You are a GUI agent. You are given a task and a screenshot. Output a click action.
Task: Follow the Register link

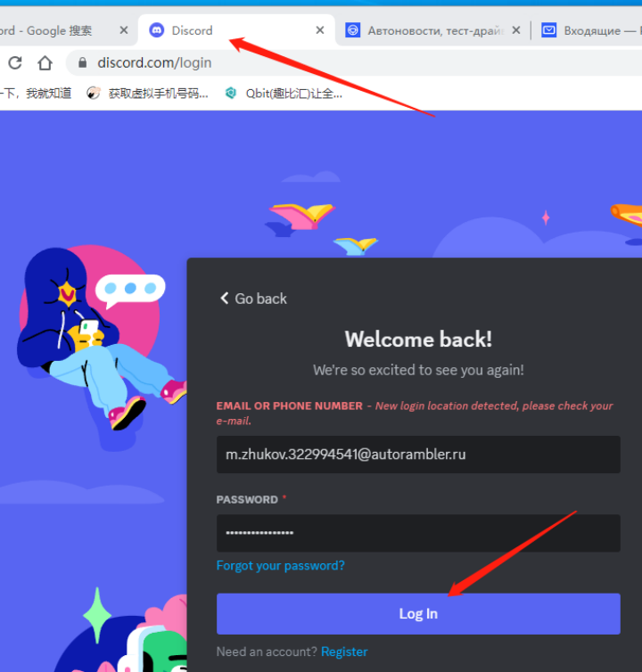click(344, 652)
